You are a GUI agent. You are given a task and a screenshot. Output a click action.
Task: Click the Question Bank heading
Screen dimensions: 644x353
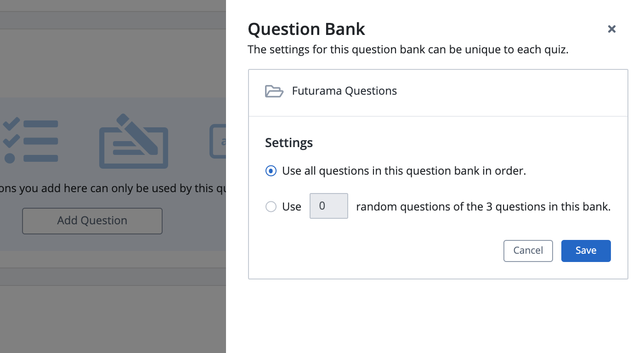pos(306,29)
